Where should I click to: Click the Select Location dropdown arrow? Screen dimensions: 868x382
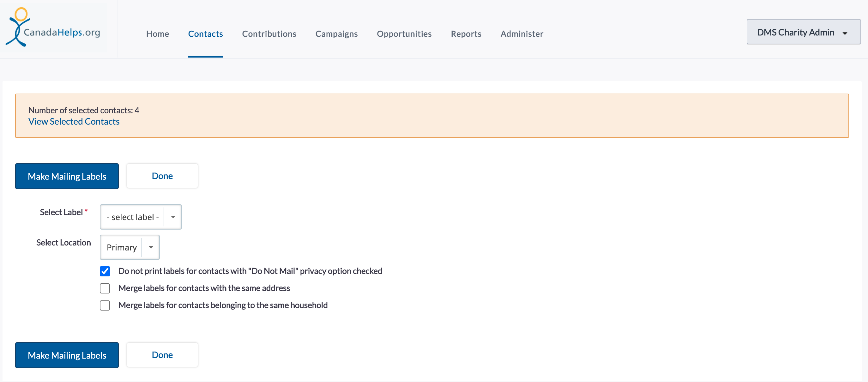click(x=151, y=247)
